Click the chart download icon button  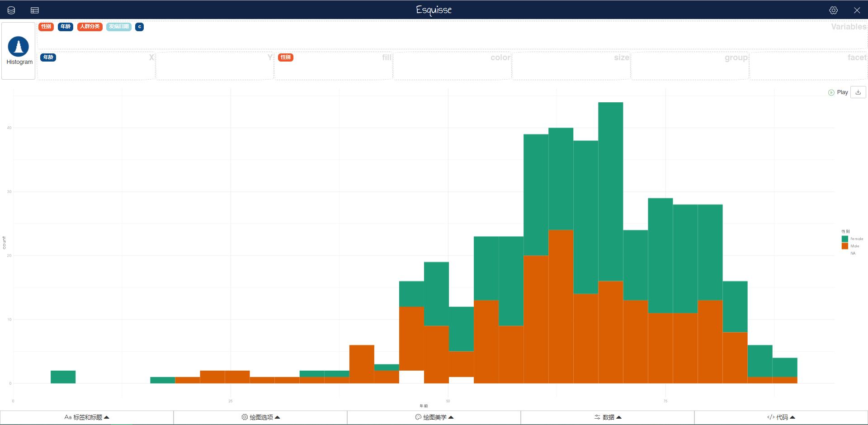coord(858,92)
